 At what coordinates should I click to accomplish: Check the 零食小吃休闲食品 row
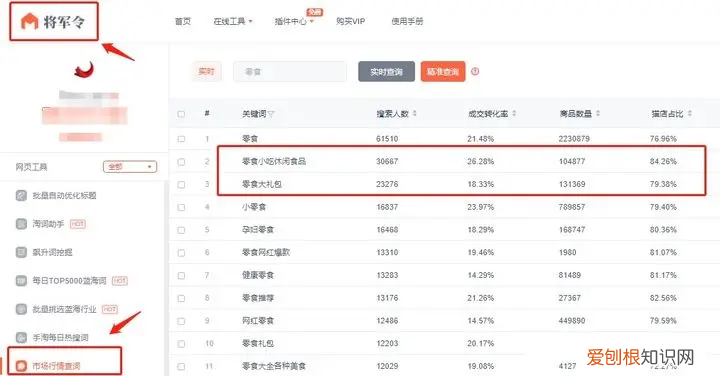coord(181,162)
